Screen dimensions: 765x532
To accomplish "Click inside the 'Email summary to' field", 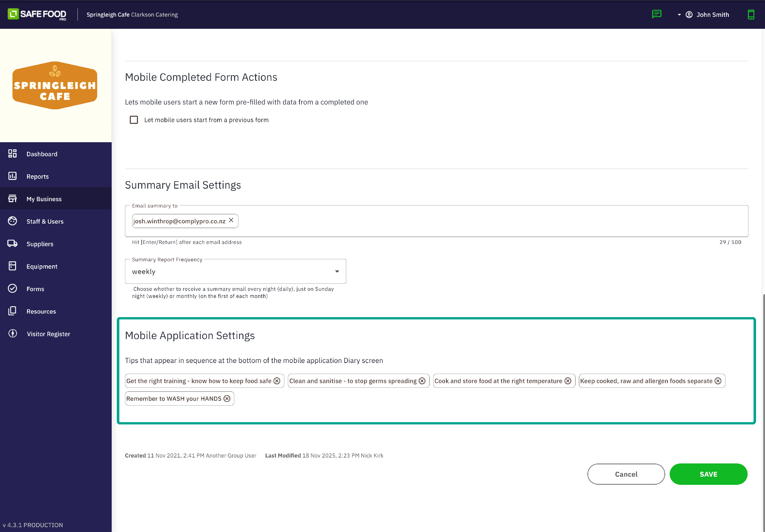I will pyautogui.click(x=466, y=221).
